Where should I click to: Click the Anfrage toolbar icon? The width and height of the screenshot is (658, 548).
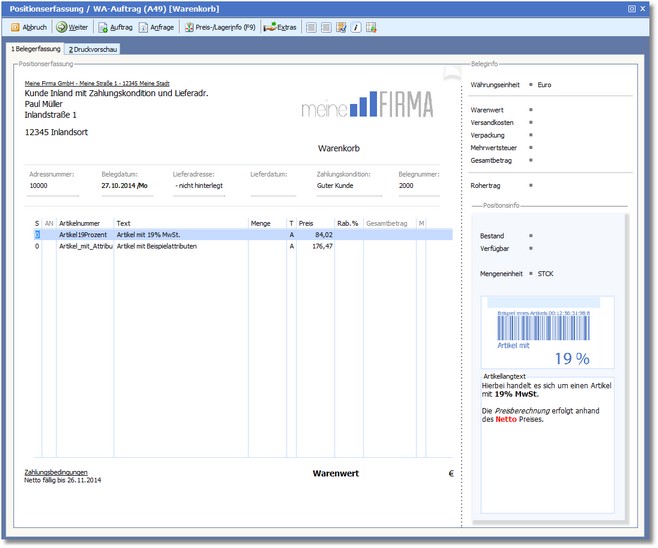(156, 27)
